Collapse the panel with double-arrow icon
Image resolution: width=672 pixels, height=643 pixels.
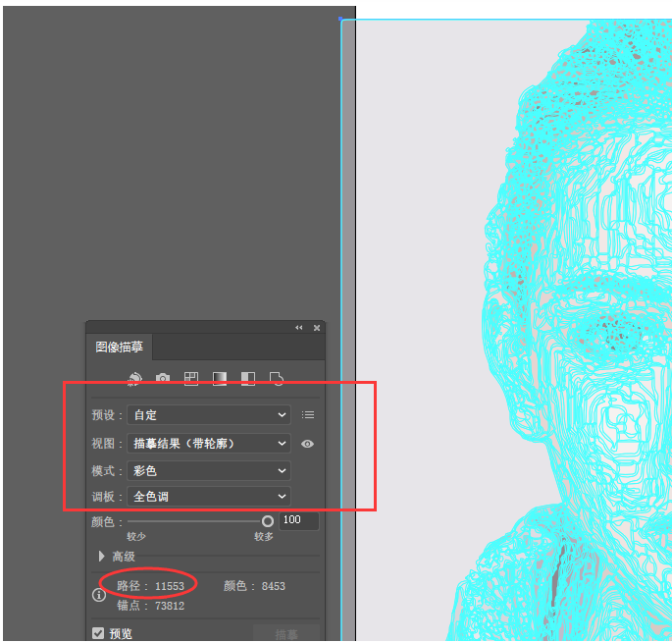(x=299, y=328)
